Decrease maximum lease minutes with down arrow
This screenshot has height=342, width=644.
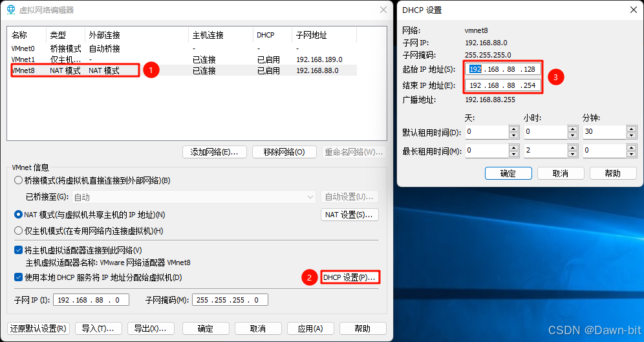(x=632, y=154)
